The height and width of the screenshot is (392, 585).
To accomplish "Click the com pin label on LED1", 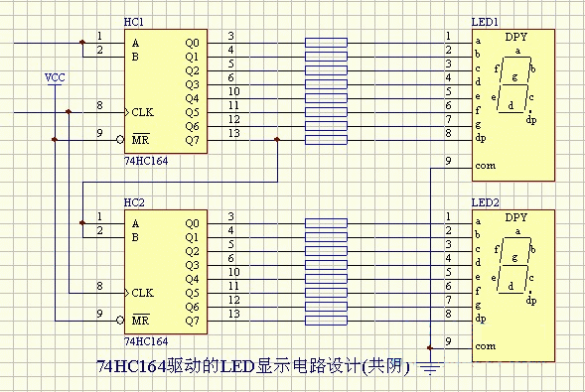I will pos(486,166).
